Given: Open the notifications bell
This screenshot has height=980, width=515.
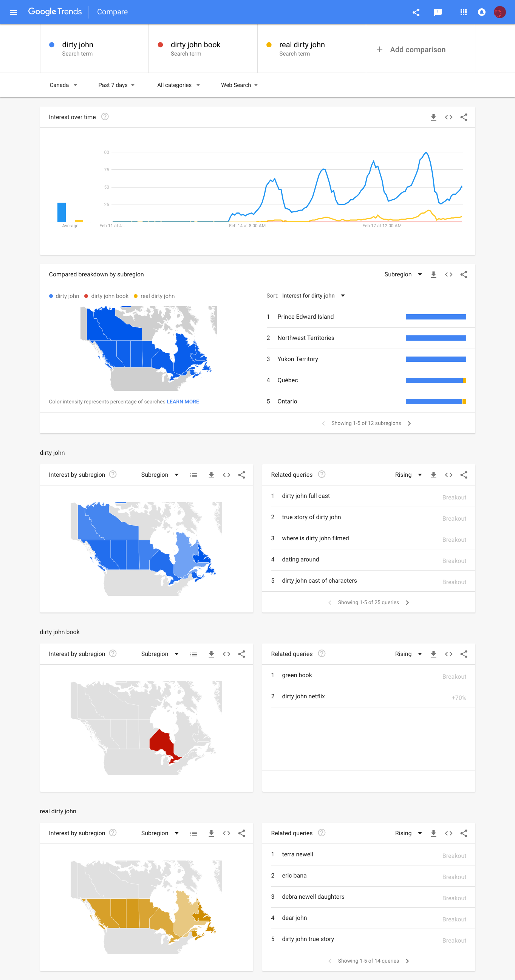Looking at the screenshot, I should tap(481, 12).
